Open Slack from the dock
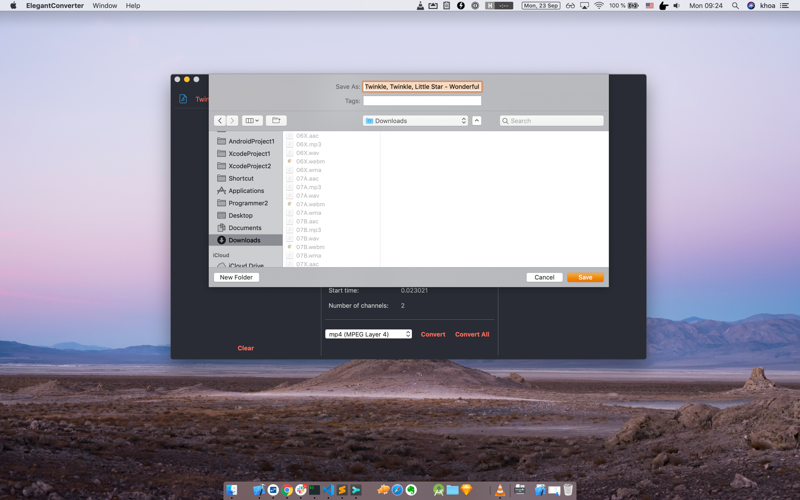The image size is (800, 500). point(301,490)
